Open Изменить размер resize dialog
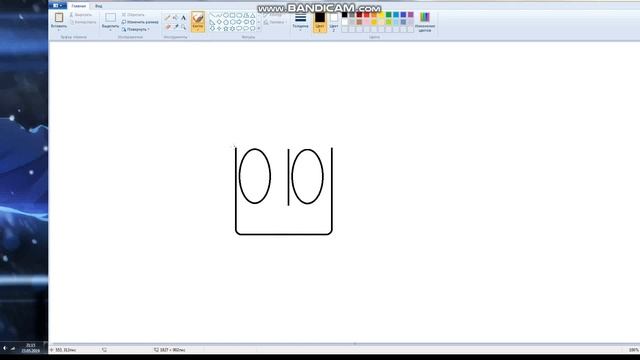Image resolution: width=640 pixels, height=360 pixels. (x=140, y=22)
